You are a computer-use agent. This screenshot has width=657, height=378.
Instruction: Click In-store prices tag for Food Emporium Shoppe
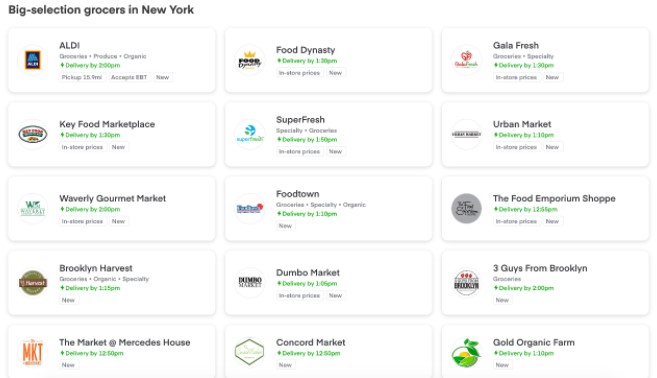516,221
